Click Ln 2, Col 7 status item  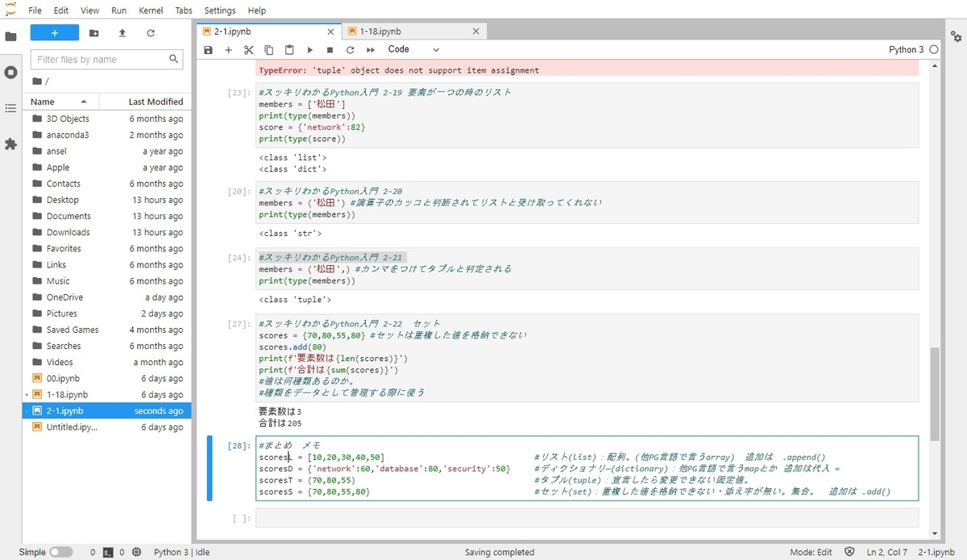click(887, 552)
